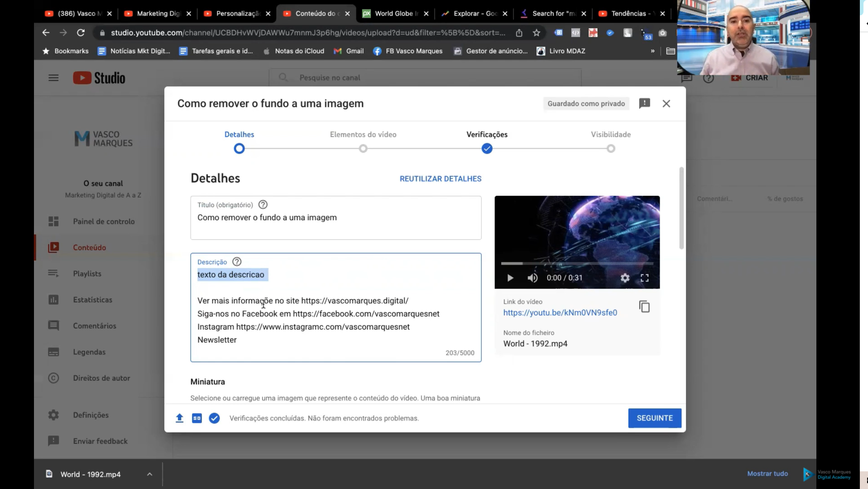
Task: Expand hidden bookmarks with double chevron
Action: point(652,51)
